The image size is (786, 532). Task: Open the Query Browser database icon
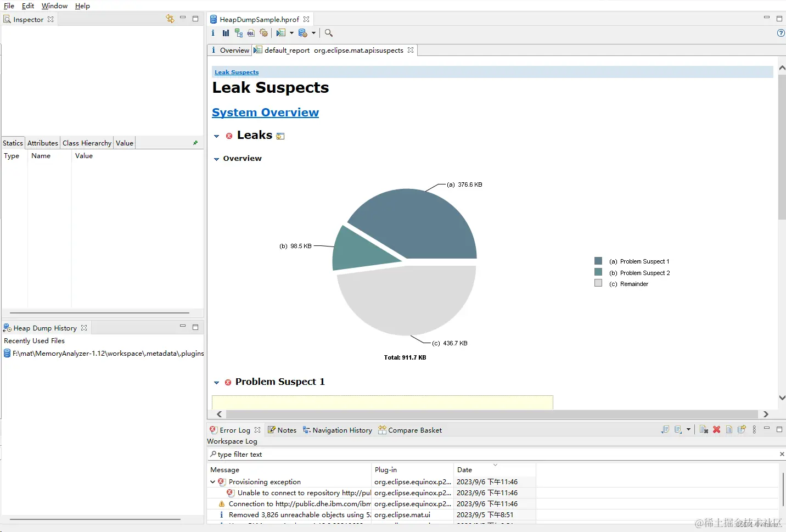(302, 33)
